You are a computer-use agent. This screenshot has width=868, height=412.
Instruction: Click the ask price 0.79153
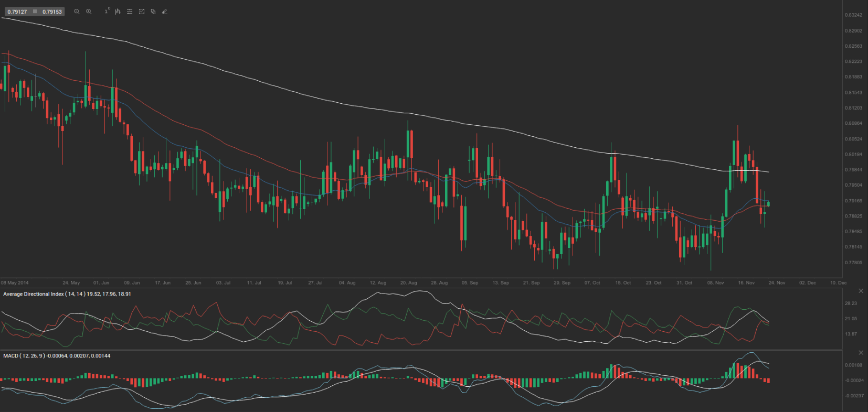click(x=52, y=12)
